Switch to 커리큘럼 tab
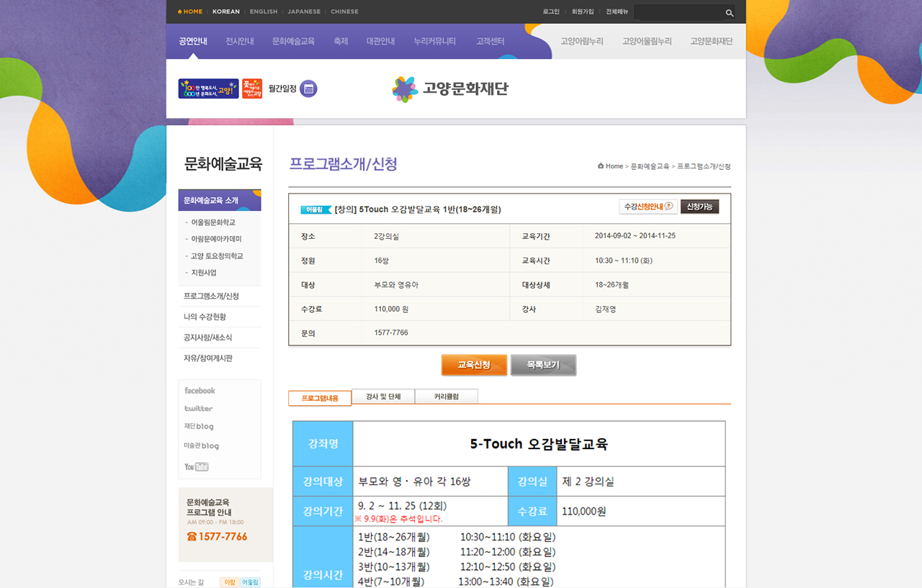 (x=447, y=397)
